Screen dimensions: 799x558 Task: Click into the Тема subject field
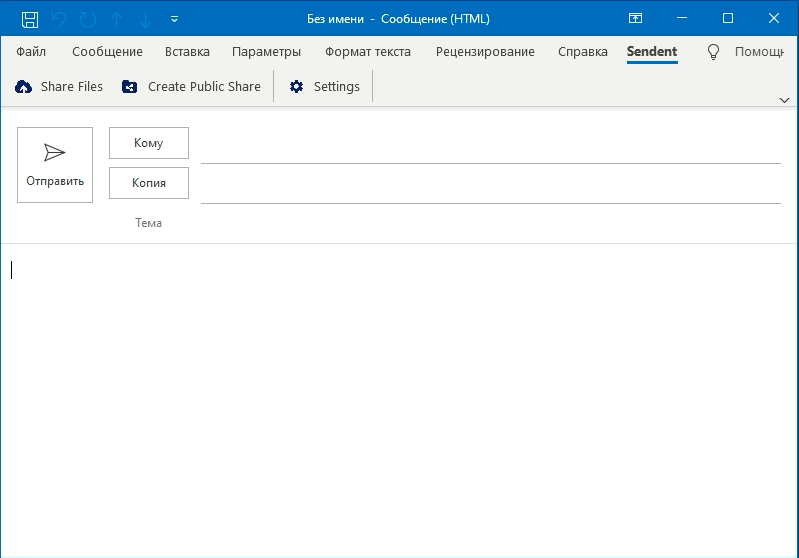(x=491, y=223)
